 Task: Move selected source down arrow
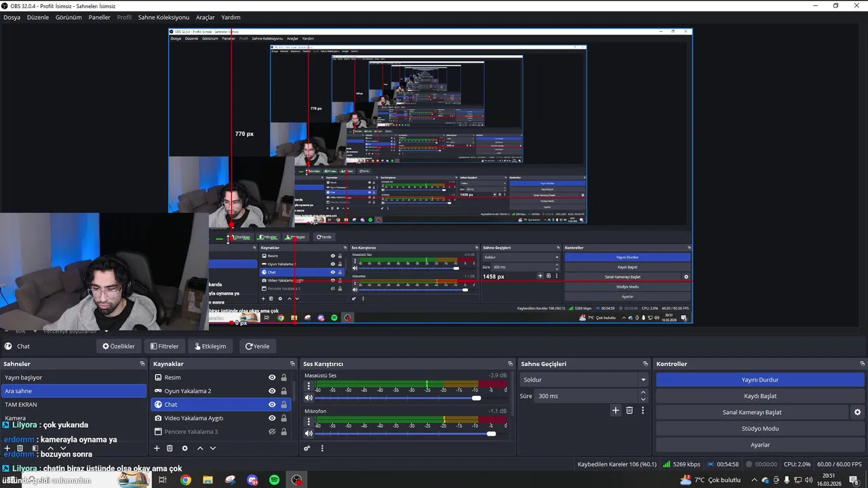(x=212, y=448)
